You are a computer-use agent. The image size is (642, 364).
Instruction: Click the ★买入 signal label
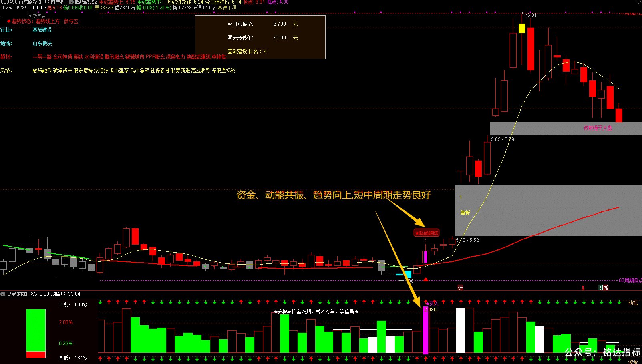point(431,304)
